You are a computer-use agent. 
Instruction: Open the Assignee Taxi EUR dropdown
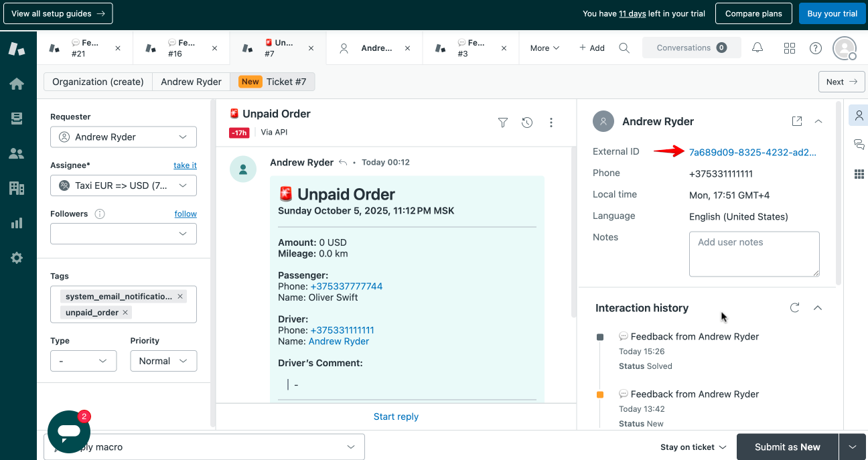coord(123,185)
